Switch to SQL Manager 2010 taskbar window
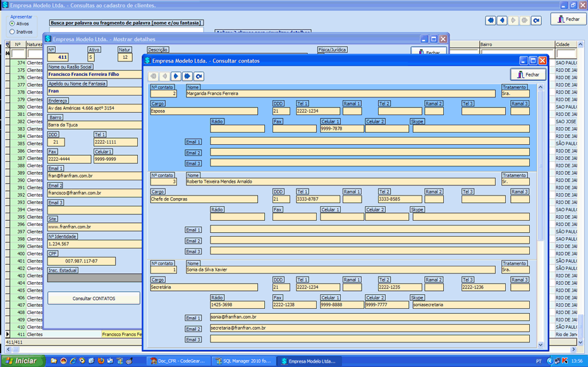The height and width of the screenshot is (367, 588). point(244,361)
